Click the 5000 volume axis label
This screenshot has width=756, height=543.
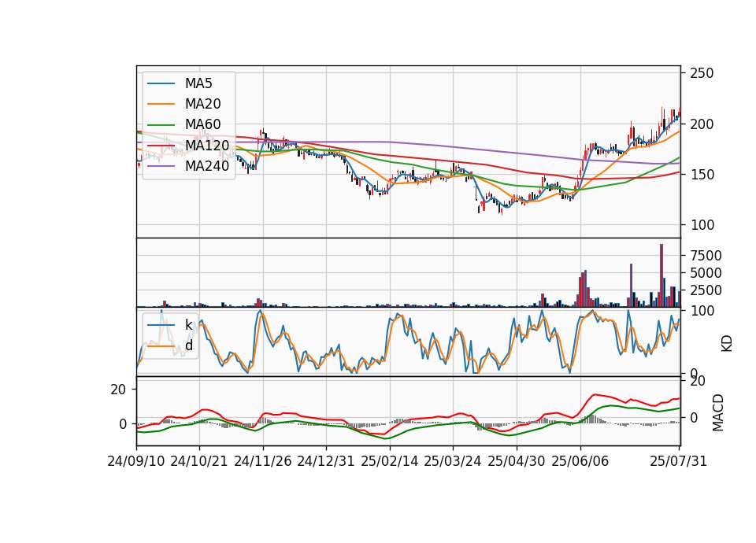tap(706, 273)
